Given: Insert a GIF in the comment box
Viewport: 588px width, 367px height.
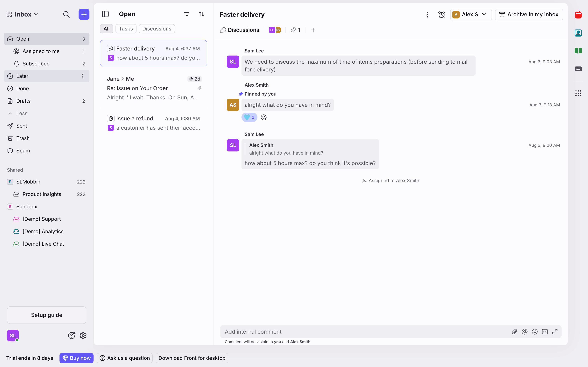Looking at the screenshot, I should 544,332.
